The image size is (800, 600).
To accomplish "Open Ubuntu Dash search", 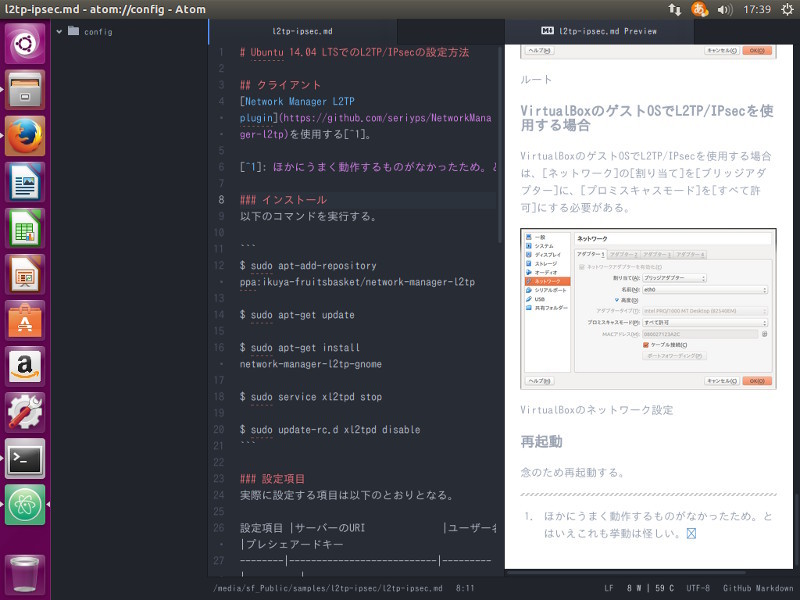I will click(x=25, y=43).
